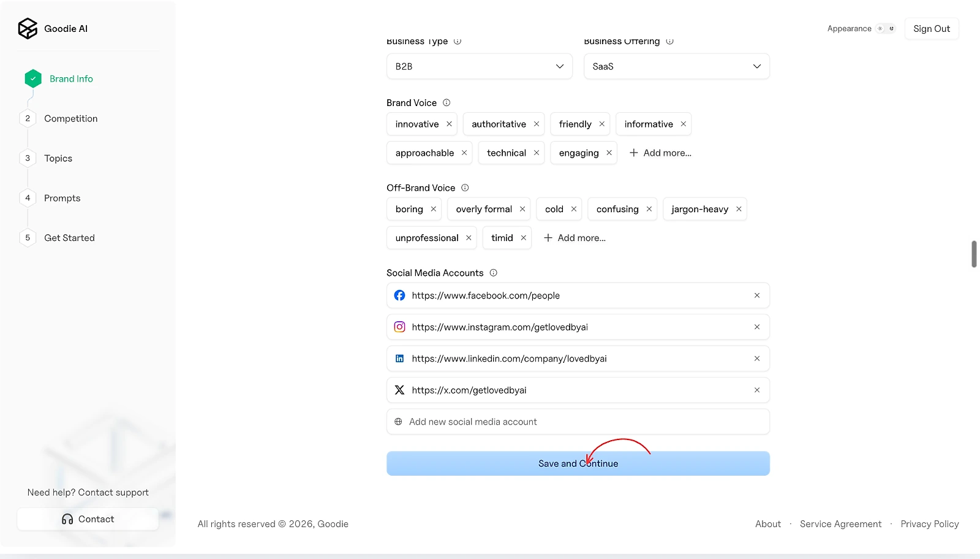
Task: Open the Business Type dropdown showing B2B
Action: (480, 66)
